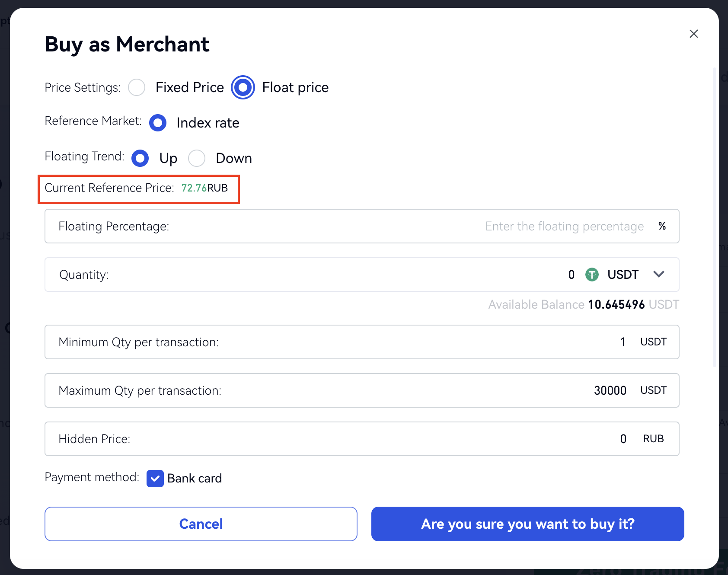The width and height of the screenshot is (728, 575).
Task: Click the Current Reference Price 72.76 value
Action: [x=194, y=188]
